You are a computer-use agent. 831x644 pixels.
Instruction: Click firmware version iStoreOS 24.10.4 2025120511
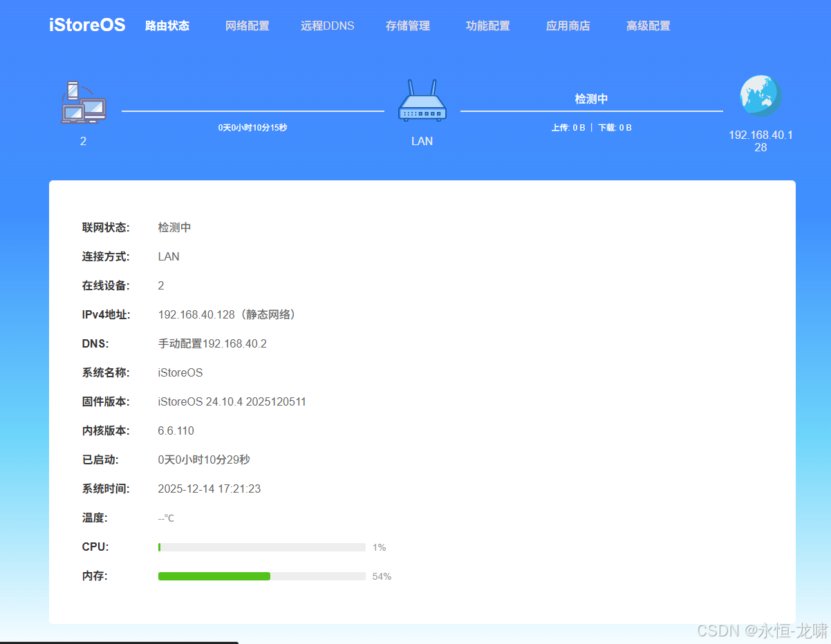pyautogui.click(x=232, y=401)
